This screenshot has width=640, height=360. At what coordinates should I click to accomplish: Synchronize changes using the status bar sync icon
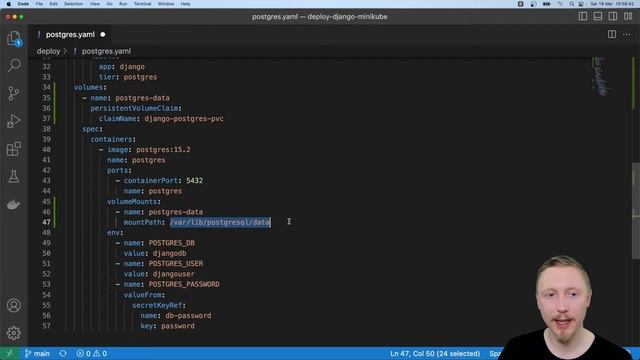click(63, 353)
